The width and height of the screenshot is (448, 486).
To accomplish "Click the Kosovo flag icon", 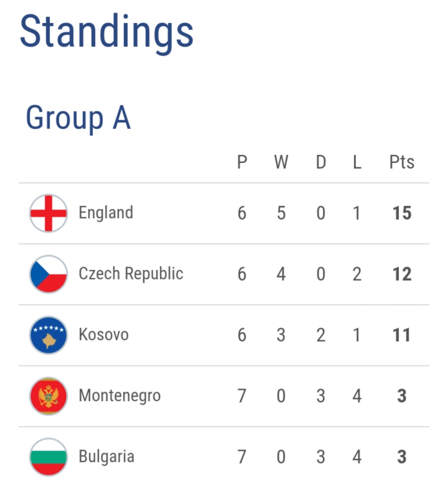I will pos(49,335).
